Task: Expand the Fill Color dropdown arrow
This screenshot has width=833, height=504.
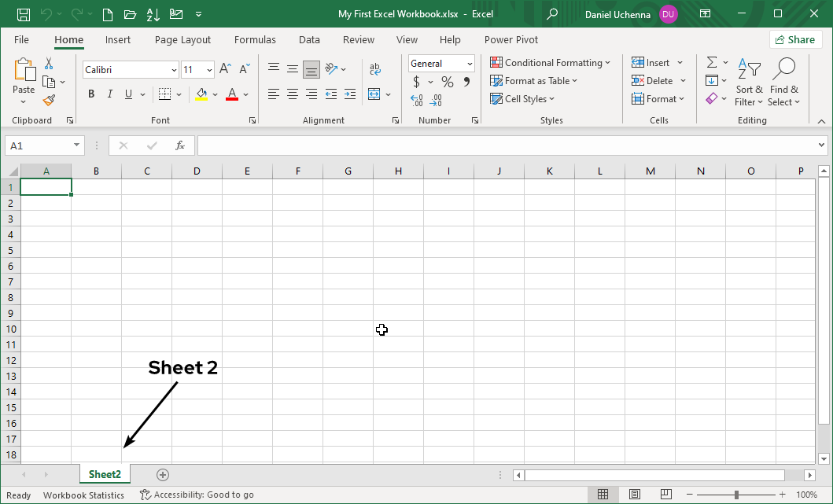Action: tap(214, 94)
